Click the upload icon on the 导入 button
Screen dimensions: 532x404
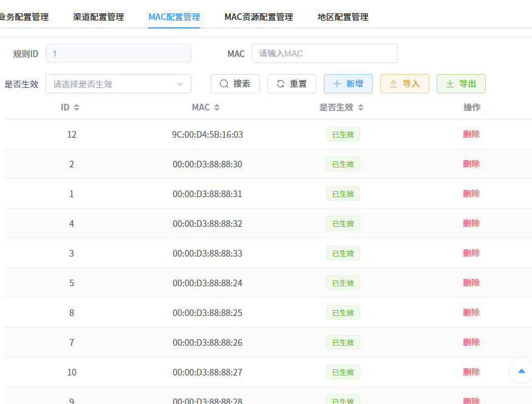tap(394, 84)
